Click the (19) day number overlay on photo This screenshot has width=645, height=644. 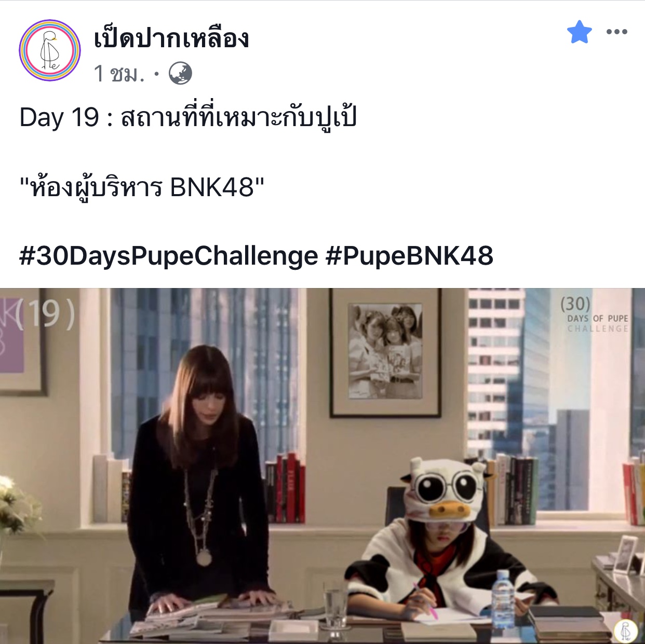click(45, 314)
